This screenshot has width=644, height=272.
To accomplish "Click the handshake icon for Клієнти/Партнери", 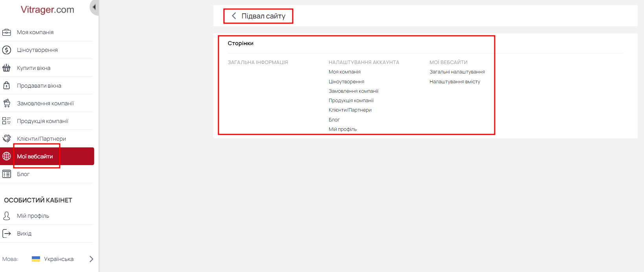I will 7,138.
